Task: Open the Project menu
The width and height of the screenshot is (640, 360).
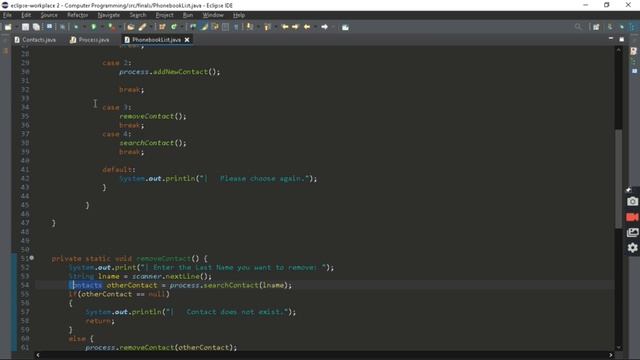Action: 164,15
